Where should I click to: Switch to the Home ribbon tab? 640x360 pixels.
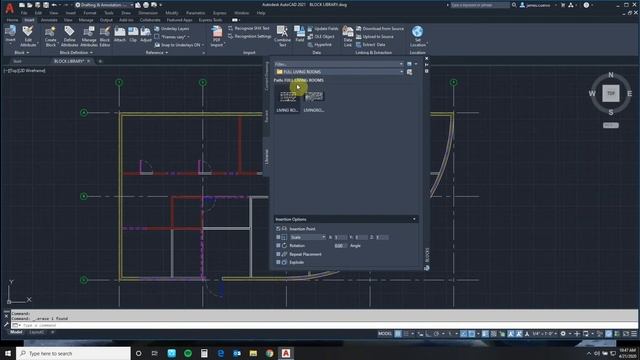click(12, 20)
